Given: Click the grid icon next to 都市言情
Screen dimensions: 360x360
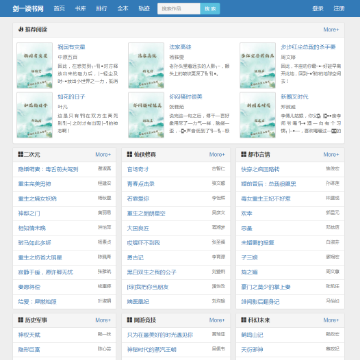Looking at the screenshot, I should (x=244, y=155).
